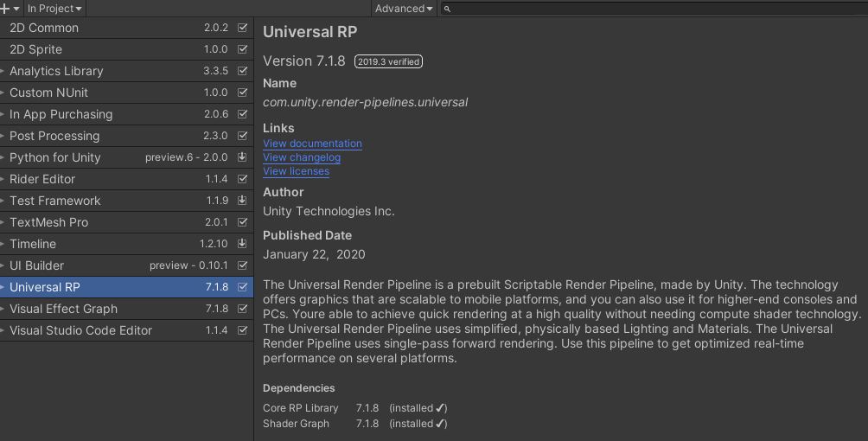Click update-available download icon for Python for Unity
The image size is (868, 441).
coord(242,157)
